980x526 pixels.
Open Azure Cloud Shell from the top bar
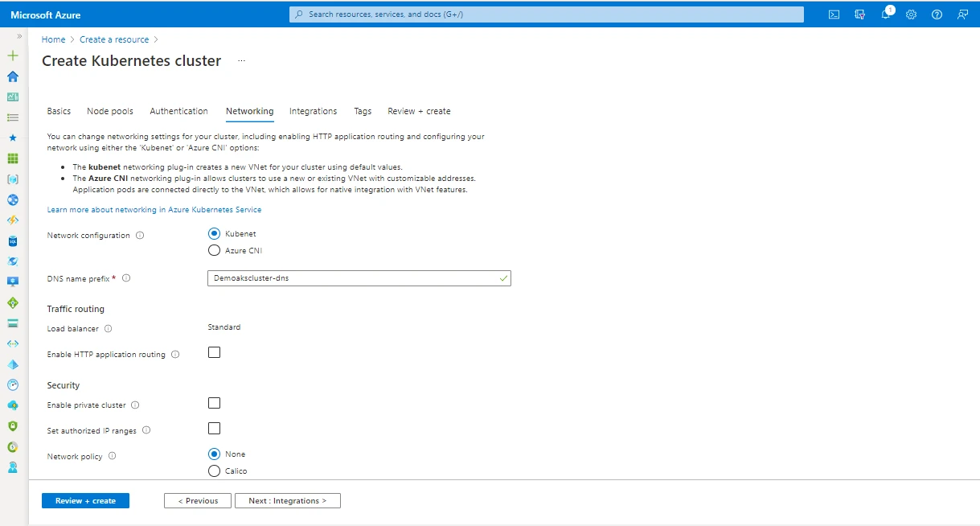(834, 14)
